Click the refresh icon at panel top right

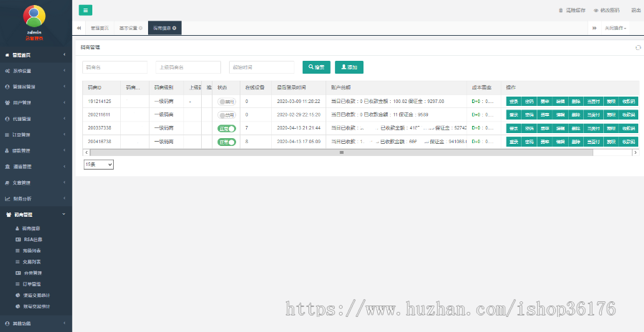[x=638, y=47]
